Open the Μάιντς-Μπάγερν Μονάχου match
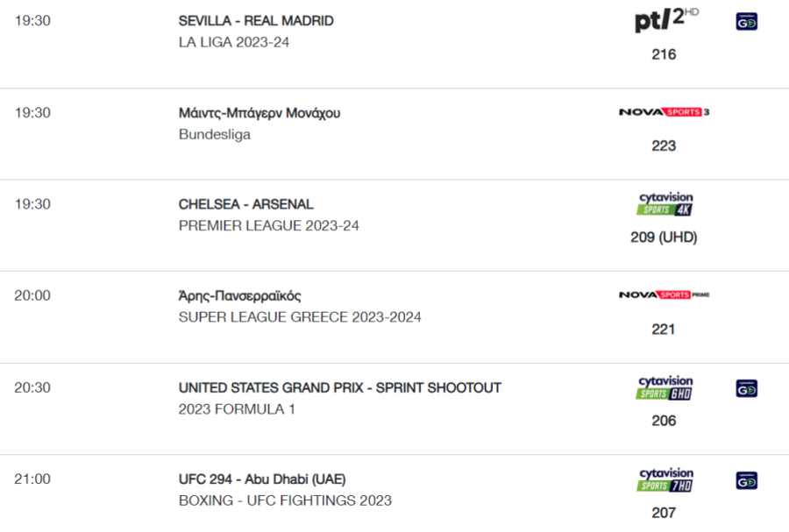The height and width of the screenshot is (532, 789). pyautogui.click(x=259, y=113)
